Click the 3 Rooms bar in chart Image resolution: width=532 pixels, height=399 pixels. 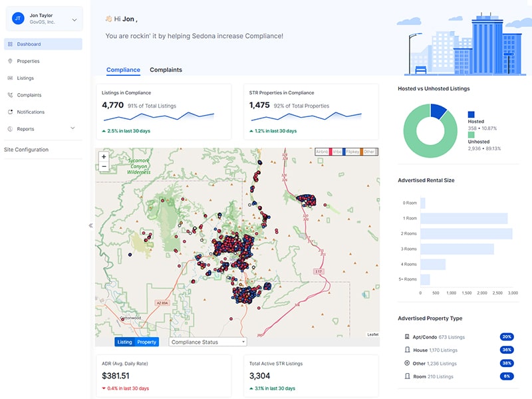coord(457,249)
